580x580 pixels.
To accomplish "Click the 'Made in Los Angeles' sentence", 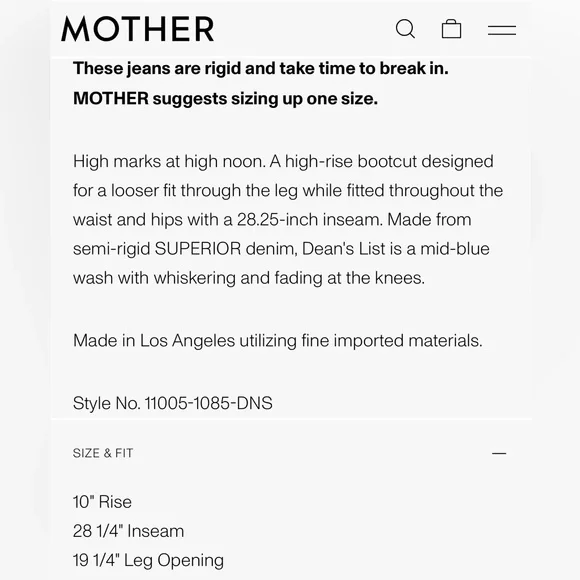I will tap(278, 340).
